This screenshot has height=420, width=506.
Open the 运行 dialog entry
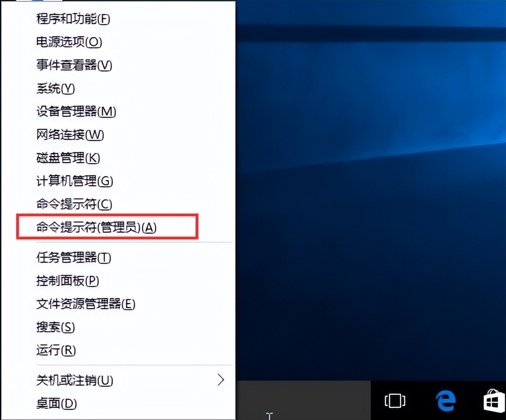pyautogui.click(x=55, y=351)
